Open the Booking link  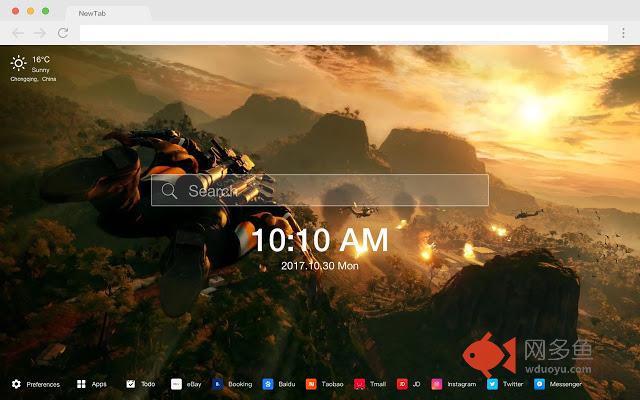pyautogui.click(x=240, y=384)
